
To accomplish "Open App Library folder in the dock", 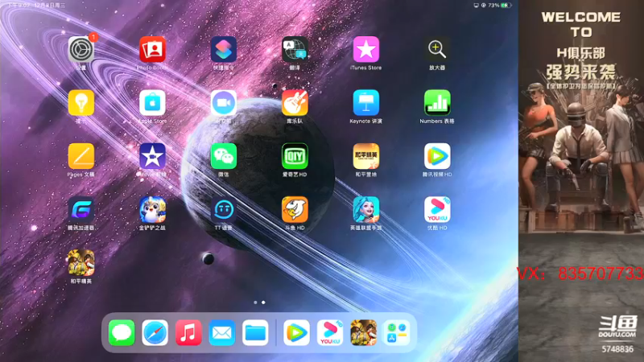I will point(397,332).
